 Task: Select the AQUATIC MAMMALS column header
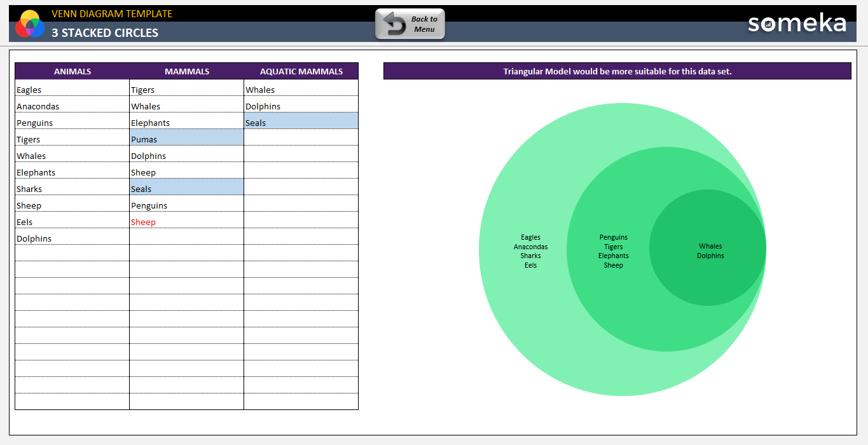[x=301, y=71]
